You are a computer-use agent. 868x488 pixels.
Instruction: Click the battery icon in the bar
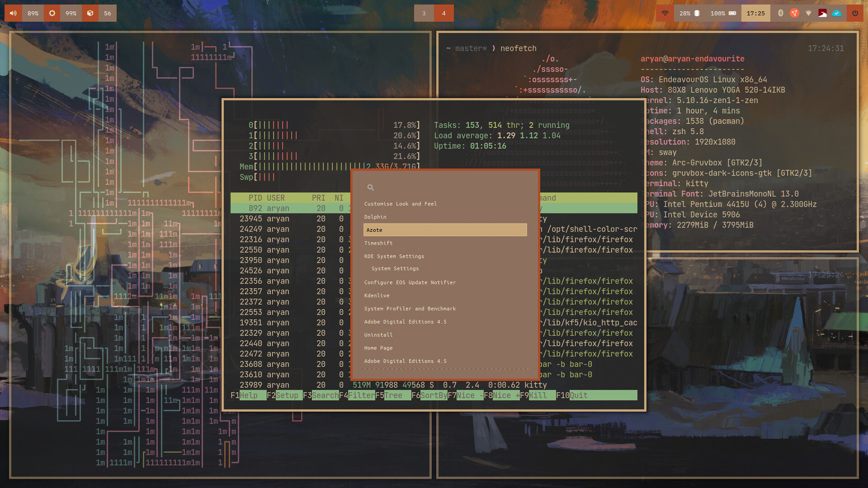[732, 13]
